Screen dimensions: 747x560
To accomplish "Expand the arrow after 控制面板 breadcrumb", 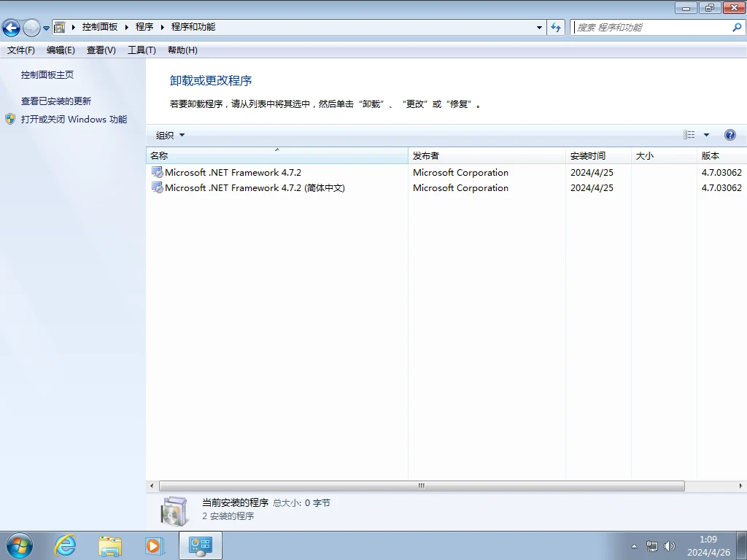I will 127,27.
